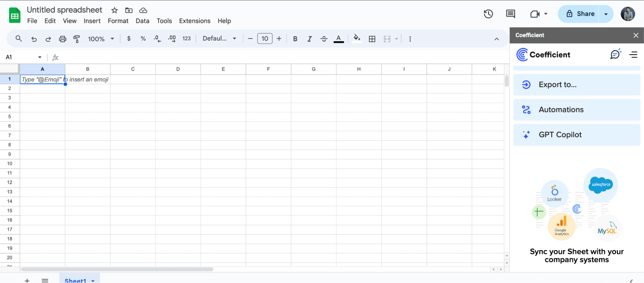This screenshot has height=283, width=644.
Task: Open the fill color picker
Action: tap(357, 39)
